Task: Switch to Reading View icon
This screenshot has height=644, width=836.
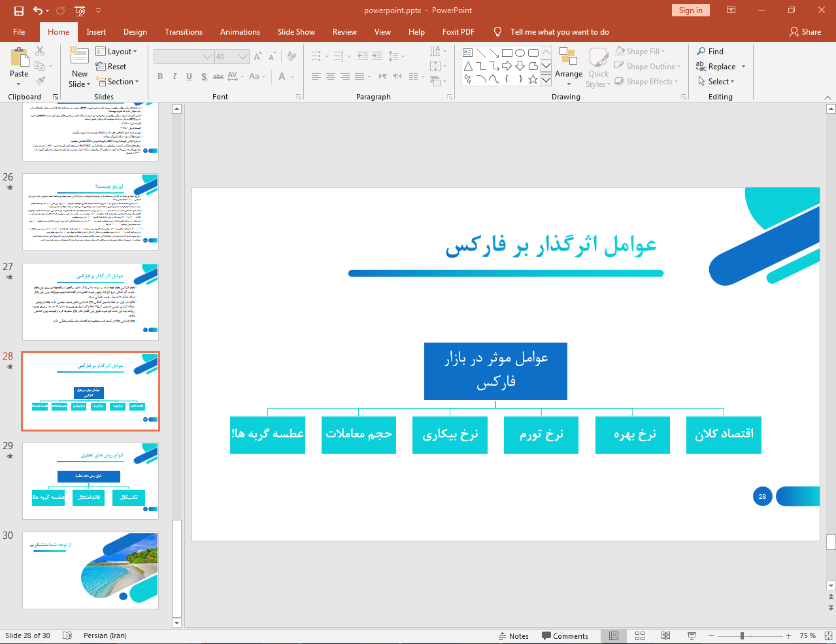Action: click(665, 636)
